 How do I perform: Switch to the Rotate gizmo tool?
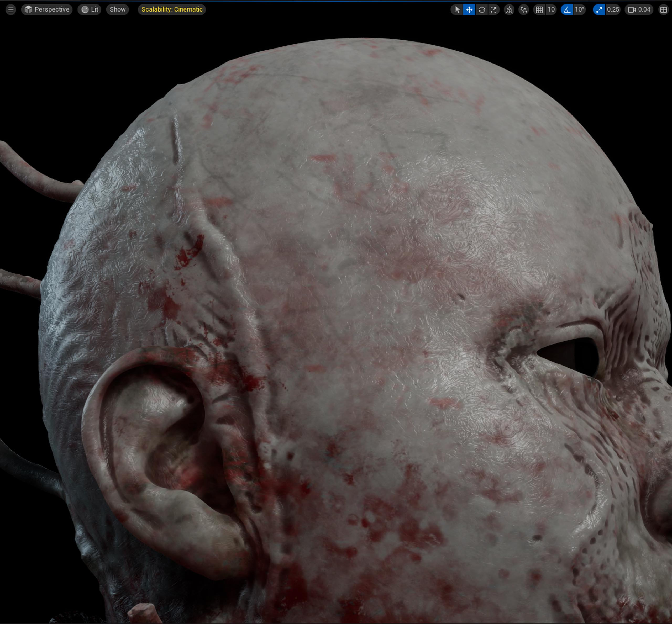pyautogui.click(x=482, y=10)
